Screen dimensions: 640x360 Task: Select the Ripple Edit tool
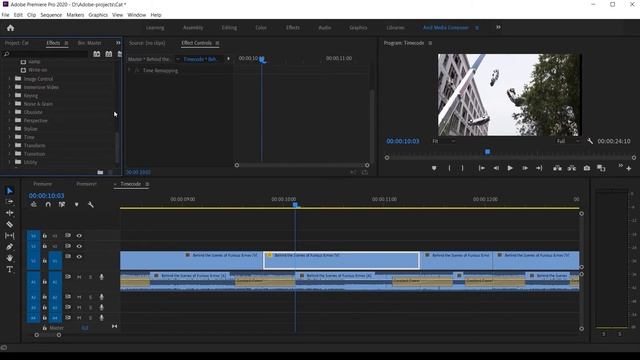[x=9, y=213]
